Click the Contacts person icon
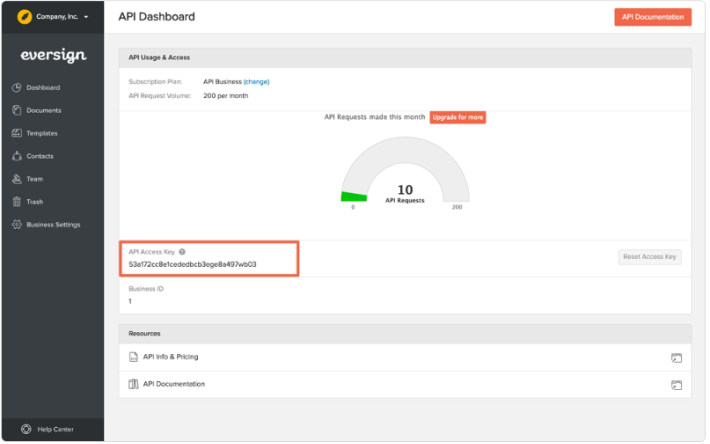 [x=17, y=156]
